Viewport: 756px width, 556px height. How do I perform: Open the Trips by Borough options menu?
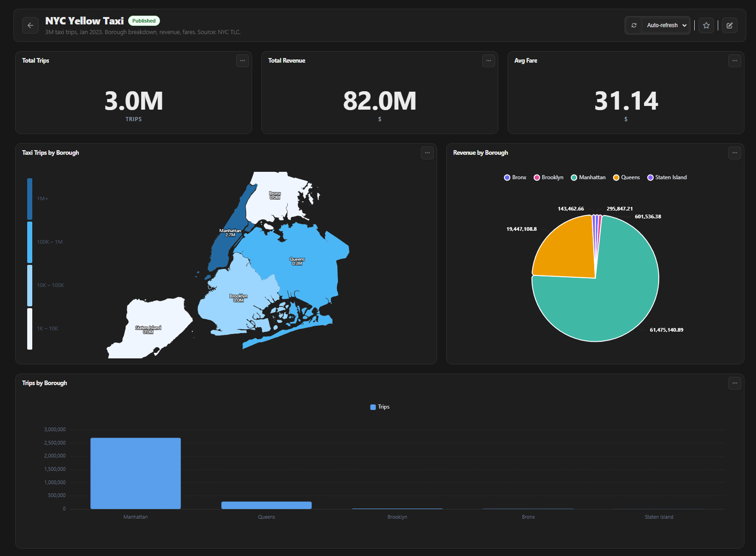pos(735,383)
